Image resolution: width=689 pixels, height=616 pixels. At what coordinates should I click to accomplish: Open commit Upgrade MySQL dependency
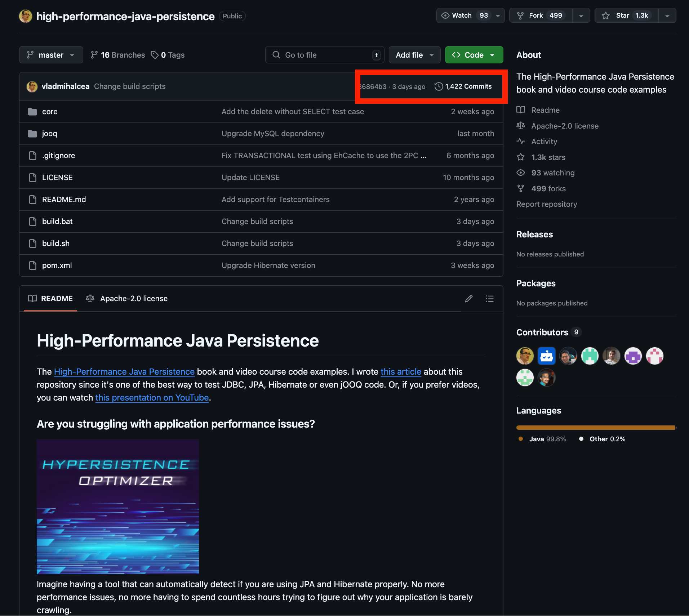(273, 134)
